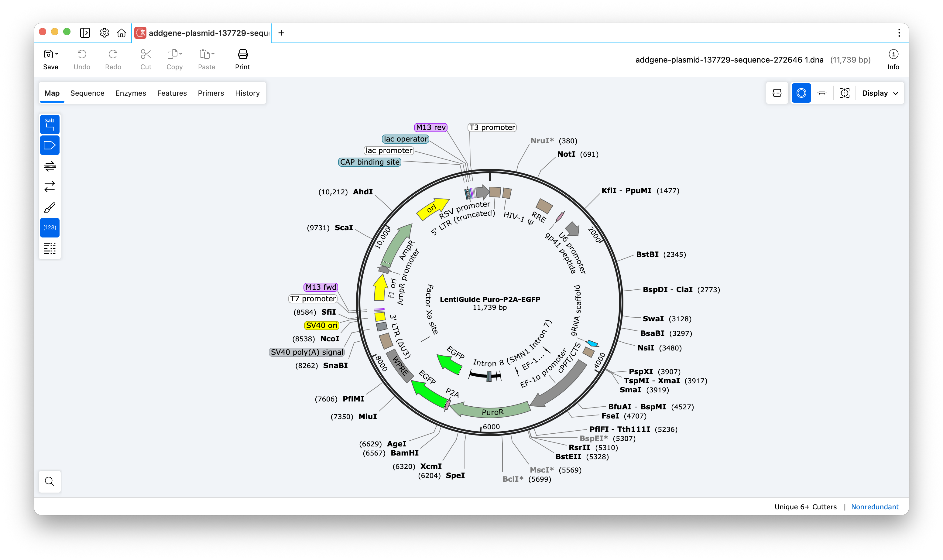Switch to linear map view icon
This screenshot has width=943, height=560.
coord(822,93)
